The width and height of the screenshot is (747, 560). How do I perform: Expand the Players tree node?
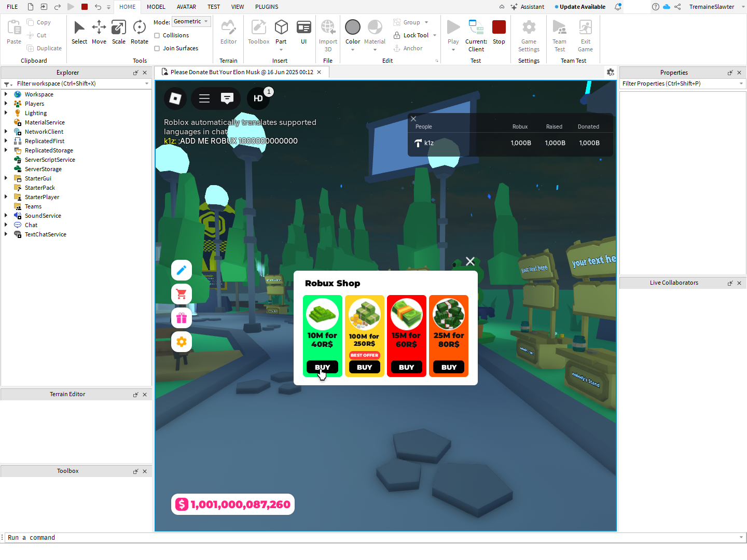pyautogui.click(x=6, y=104)
